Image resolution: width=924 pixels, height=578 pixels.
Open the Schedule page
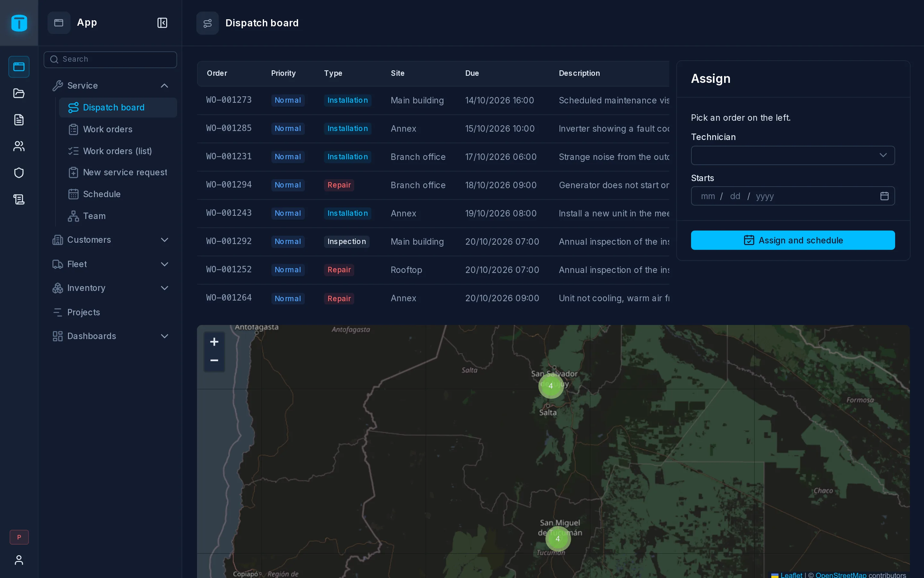coord(118,194)
